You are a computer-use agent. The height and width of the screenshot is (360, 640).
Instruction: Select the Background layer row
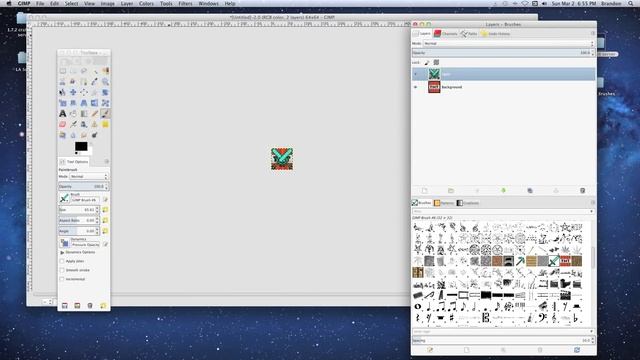click(x=503, y=87)
